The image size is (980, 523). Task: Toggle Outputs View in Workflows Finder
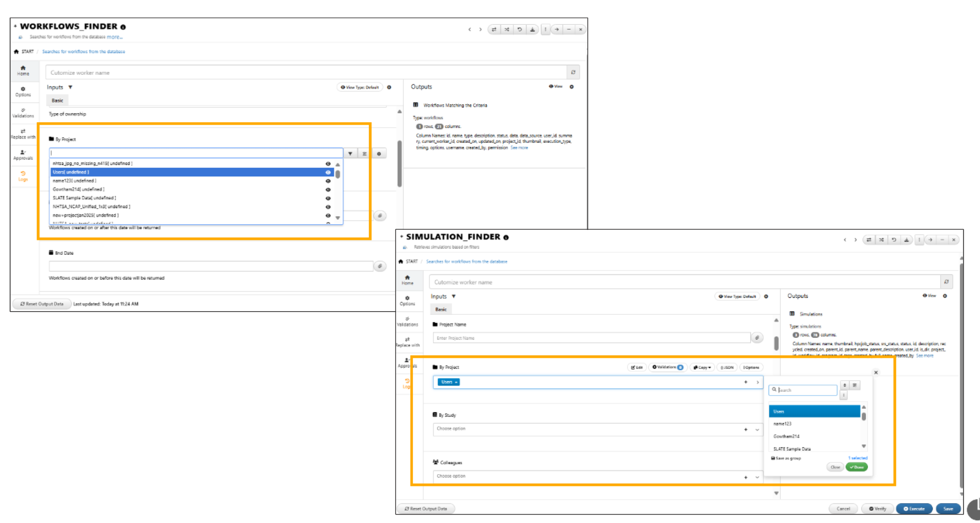[x=556, y=87]
